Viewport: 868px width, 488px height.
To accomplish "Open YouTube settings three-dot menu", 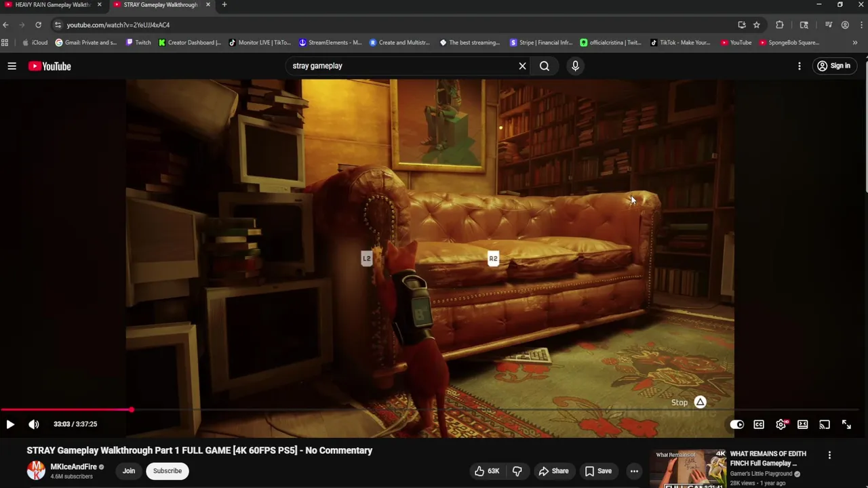I will [800, 66].
